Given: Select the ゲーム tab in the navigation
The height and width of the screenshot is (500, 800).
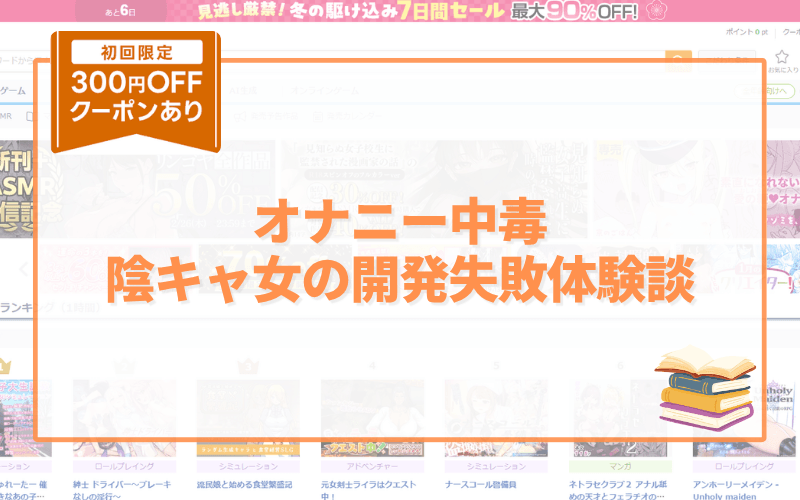Looking at the screenshot, I should [13, 90].
